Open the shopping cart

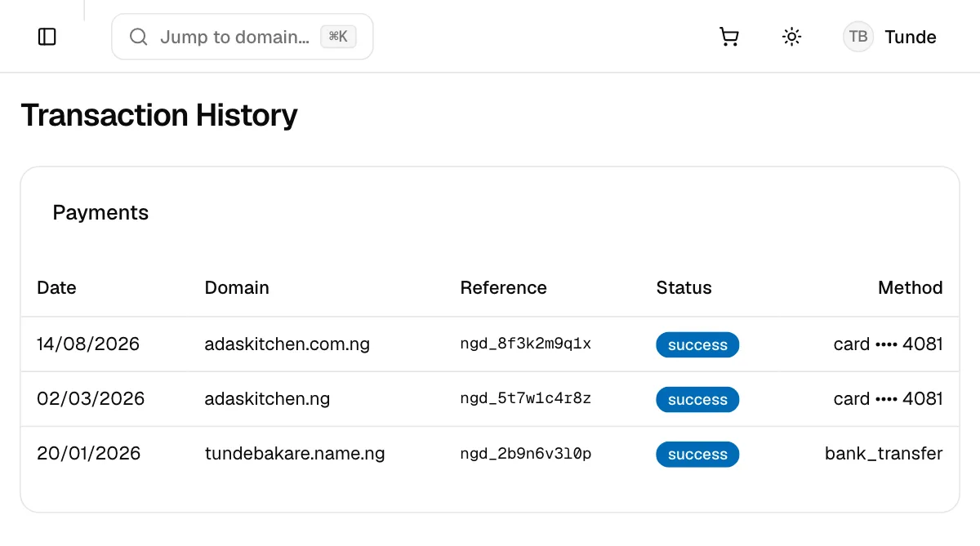729,37
